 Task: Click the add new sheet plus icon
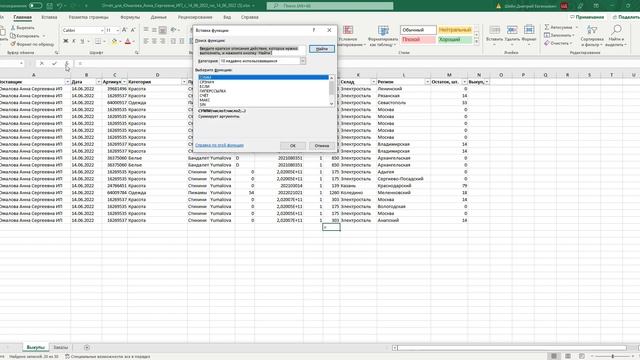pos(87,347)
